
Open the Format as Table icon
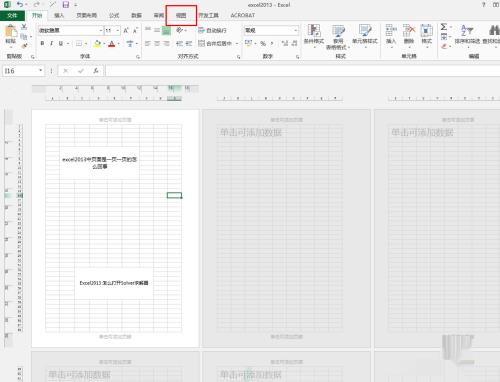(x=338, y=31)
